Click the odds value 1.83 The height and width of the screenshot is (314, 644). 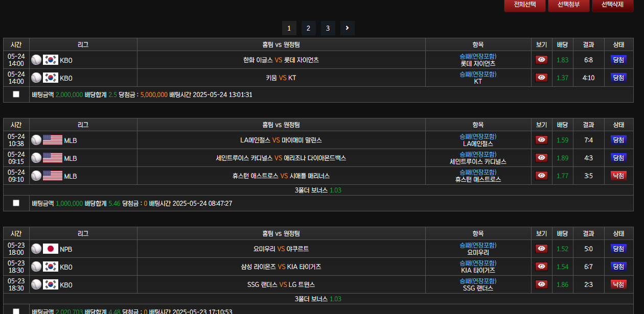pyautogui.click(x=562, y=60)
